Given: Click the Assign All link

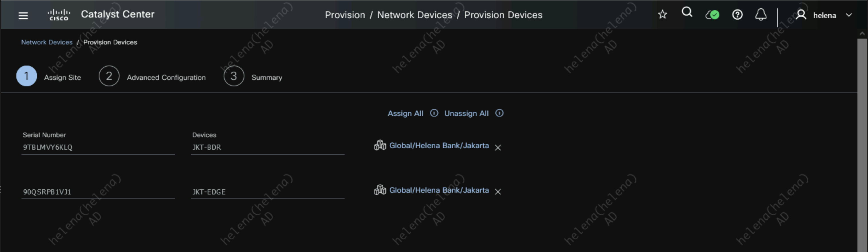Looking at the screenshot, I should coord(405,113).
